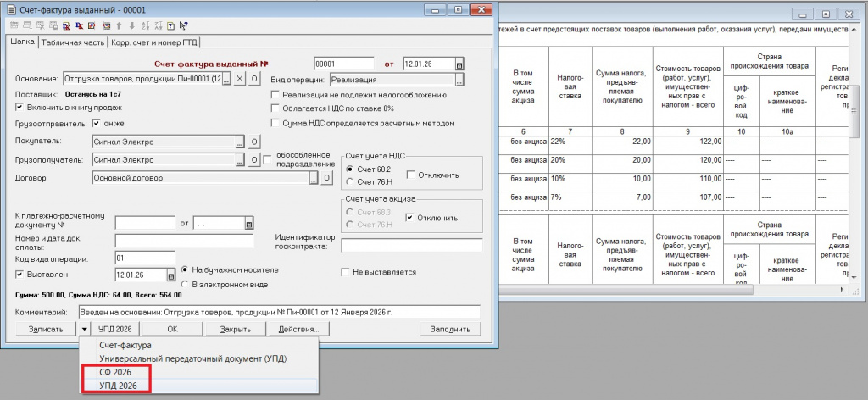Click the help question mark toolbar icon
This screenshot has width=868, height=400.
pos(171,26)
